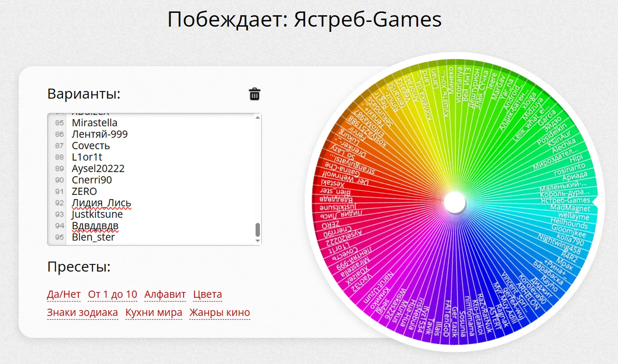Click the Ариада wheel segment
Image resolution: width=618 pixels, height=364 pixels.
pyautogui.click(x=575, y=177)
